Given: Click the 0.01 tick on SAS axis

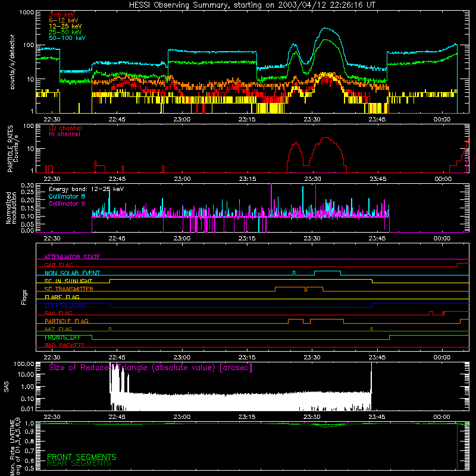Looking at the screenshot, I should click(27, 409).
